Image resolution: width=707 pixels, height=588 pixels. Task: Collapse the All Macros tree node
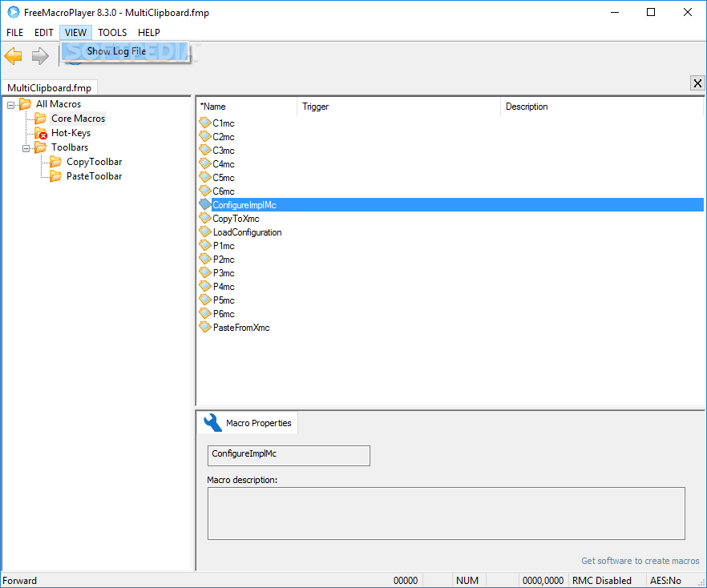[x=11, y=106]
